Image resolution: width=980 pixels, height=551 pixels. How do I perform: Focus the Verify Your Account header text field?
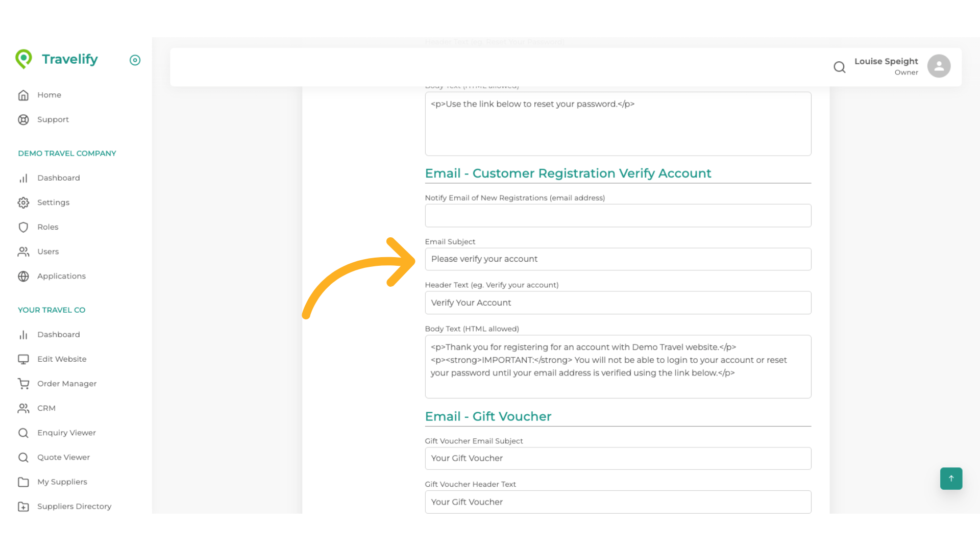pyautogui.click(x=618, y=303)
